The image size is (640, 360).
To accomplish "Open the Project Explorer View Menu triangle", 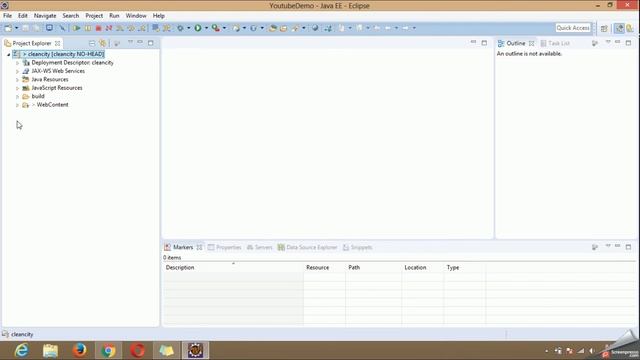I will pyautogui.click(x=130, y=42).
